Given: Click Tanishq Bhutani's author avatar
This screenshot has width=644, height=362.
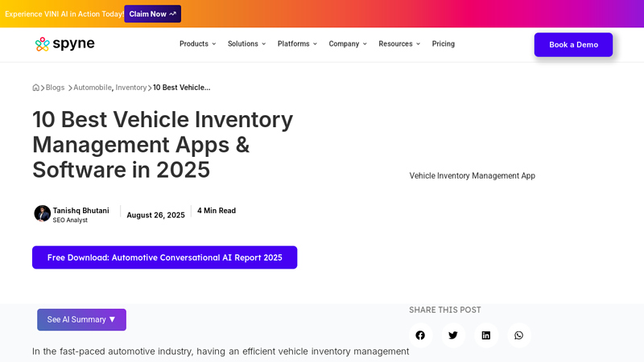Looking at the screenshot, I should (x=43, y=213).
